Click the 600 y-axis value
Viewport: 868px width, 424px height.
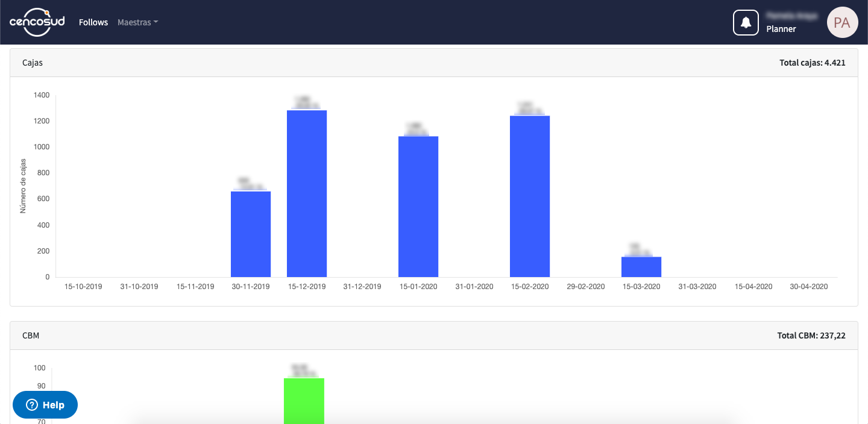44,199
